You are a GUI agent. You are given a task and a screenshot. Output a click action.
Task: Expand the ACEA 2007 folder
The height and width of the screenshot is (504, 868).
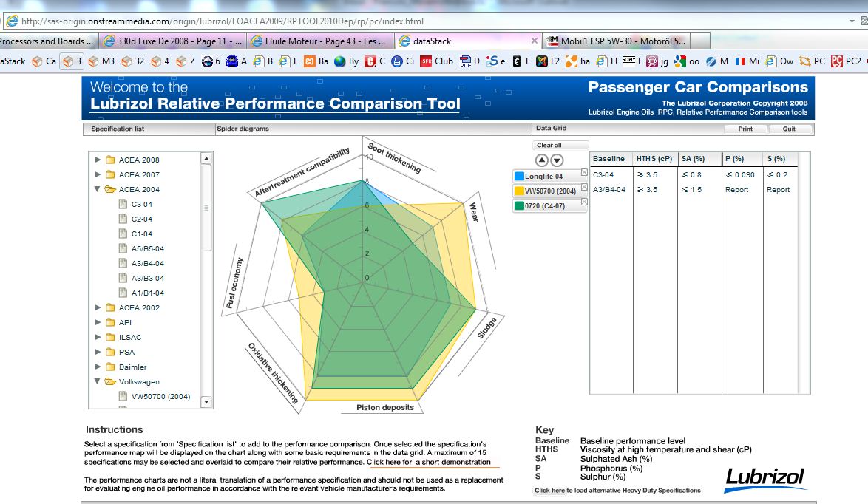point(98,174)
